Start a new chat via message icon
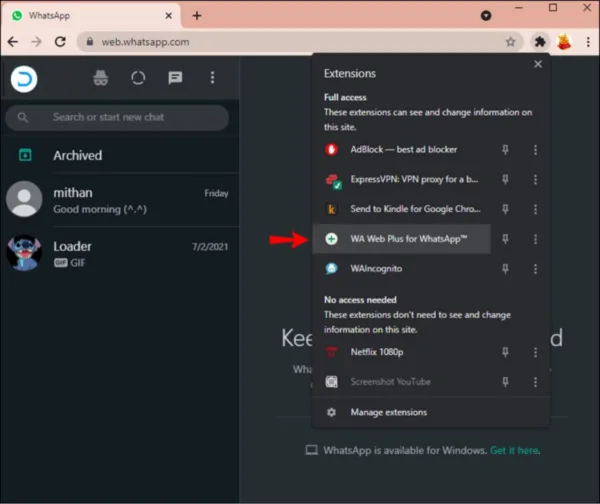This screenshot has height=504, width=600. click(x=175, y=78)
